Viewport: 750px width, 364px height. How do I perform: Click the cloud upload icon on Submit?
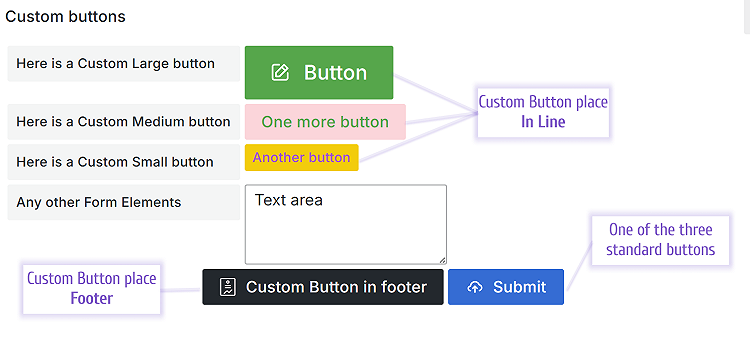474,287
